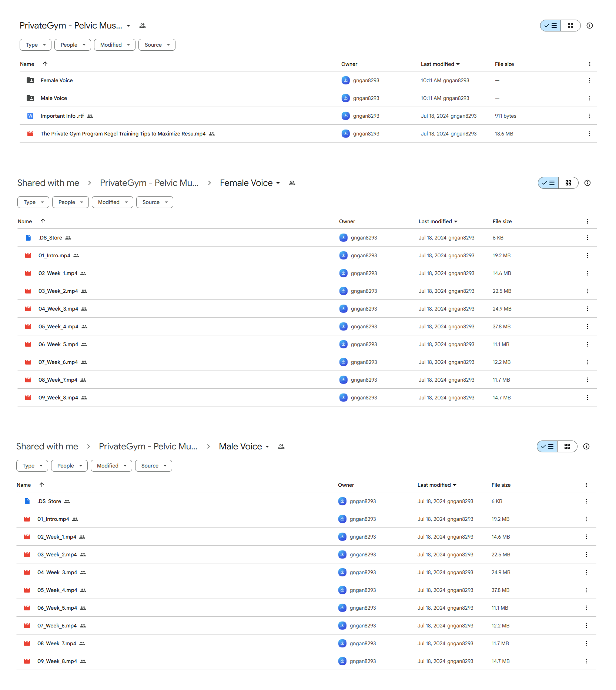Open more actions for the Male Voice folder row

tap(590, 98)
